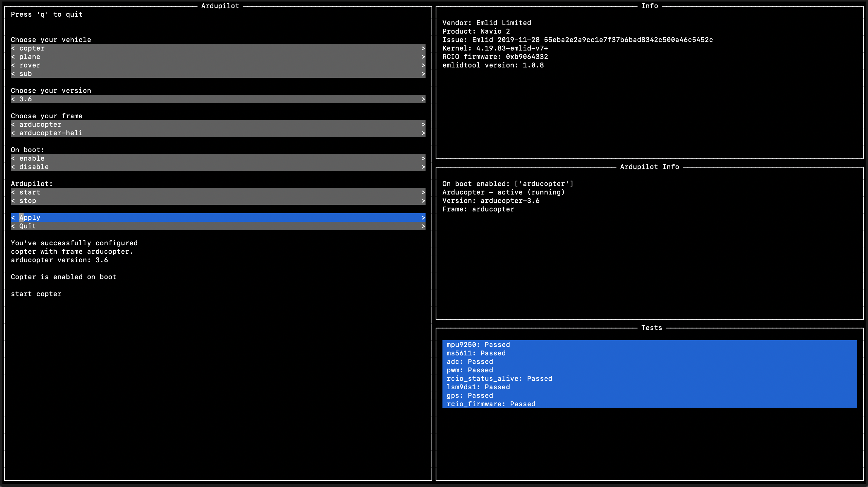The width and height of the screenshot is (868, 487).
Task: Click enable under On boot
Action: [218, 158]
